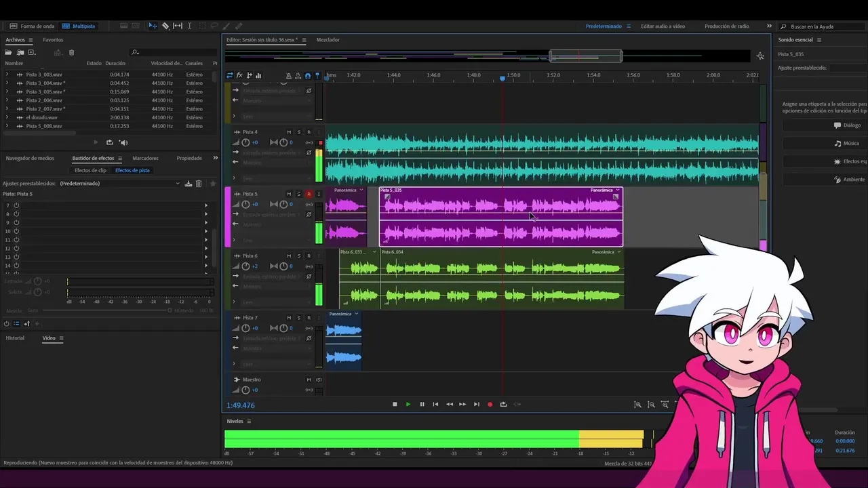Move the playhead to the previous marker
868x488 pixels.
pos(435,405)
